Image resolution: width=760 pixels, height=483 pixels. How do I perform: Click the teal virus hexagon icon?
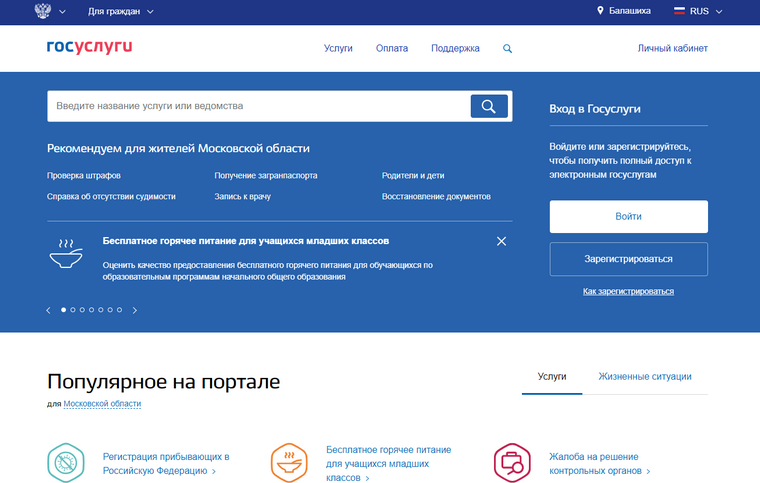pyautogui.click(x=66, y=463)
